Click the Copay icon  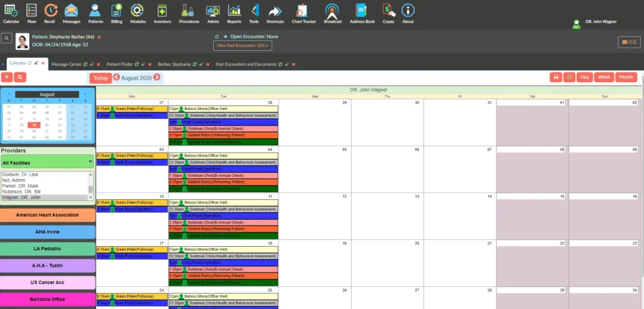(x=389, y=13)
